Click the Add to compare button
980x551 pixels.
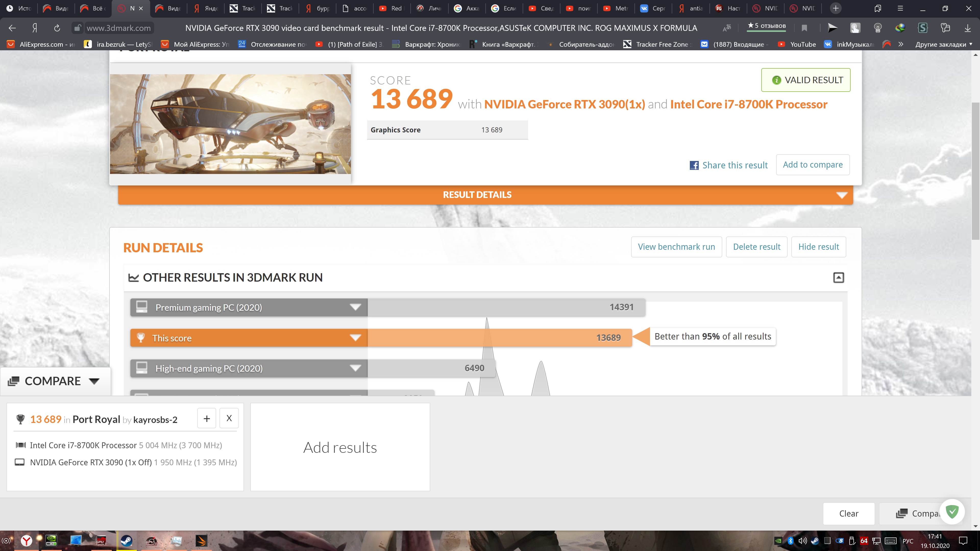[x=813, y=165]
